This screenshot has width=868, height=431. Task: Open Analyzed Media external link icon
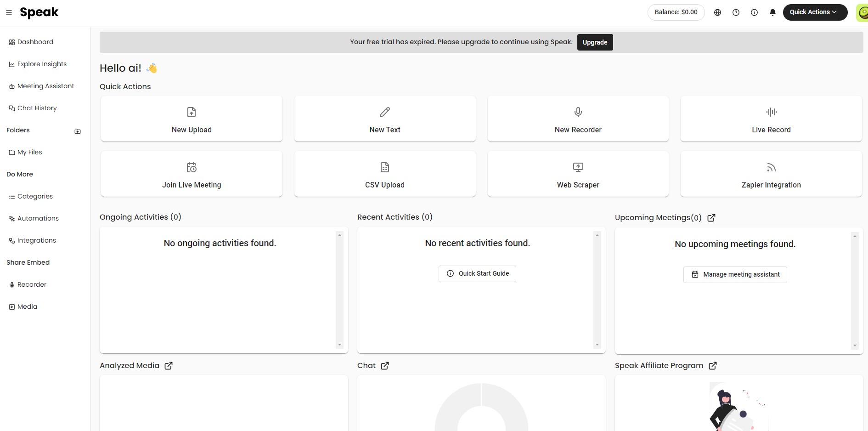pyautogui.click(x=169, y=366)
